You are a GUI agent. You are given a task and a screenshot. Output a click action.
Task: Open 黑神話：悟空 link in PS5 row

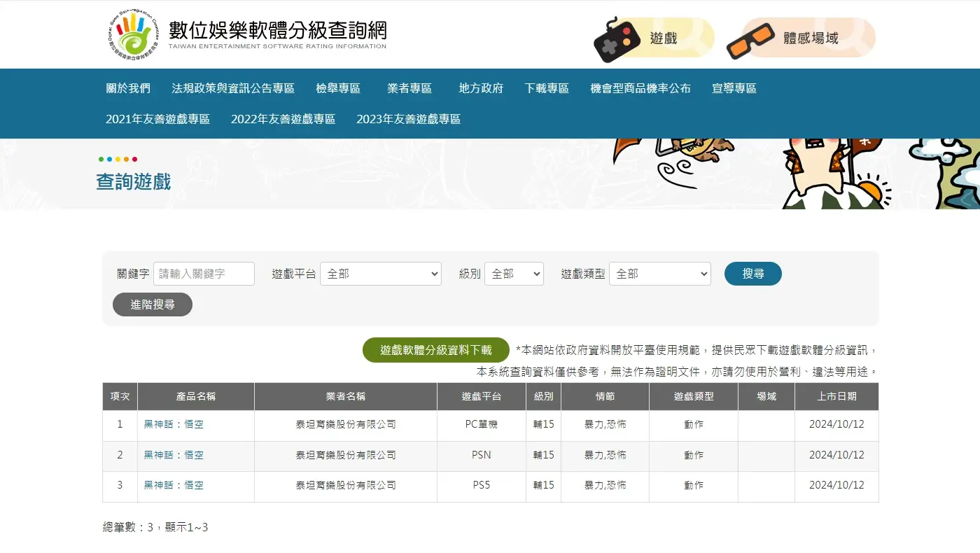point(174,485)
